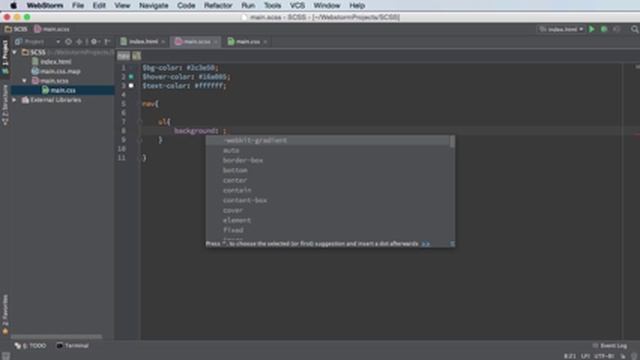
Task: Select 'auto' completion suggestion
Action: pyautogui.click(x=328, y=150)
